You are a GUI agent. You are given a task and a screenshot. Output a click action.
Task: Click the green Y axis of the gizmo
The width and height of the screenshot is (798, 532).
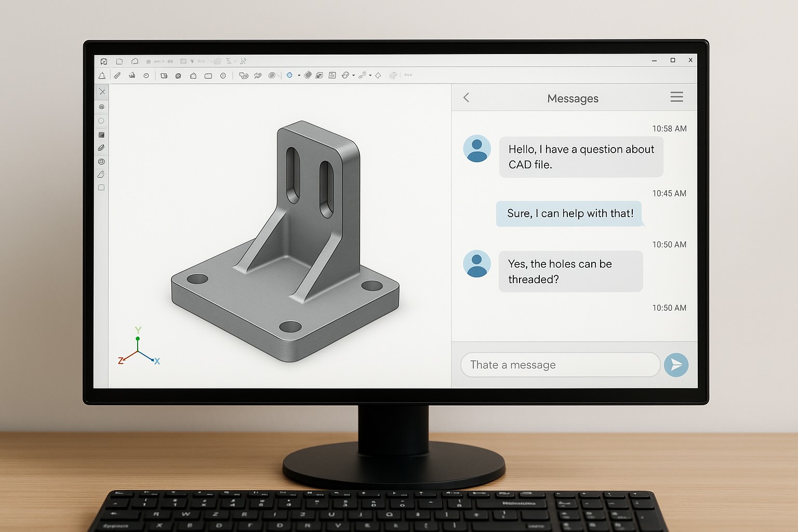coord(138,344)
